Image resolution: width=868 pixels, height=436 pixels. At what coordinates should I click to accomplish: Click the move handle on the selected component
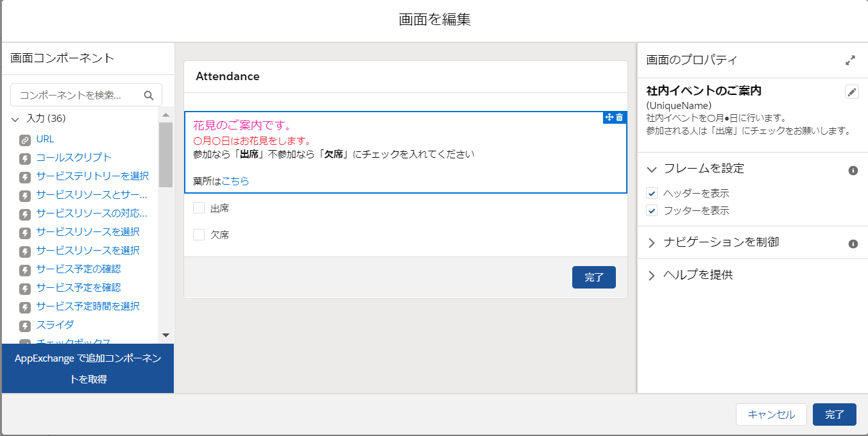(609, 119)
